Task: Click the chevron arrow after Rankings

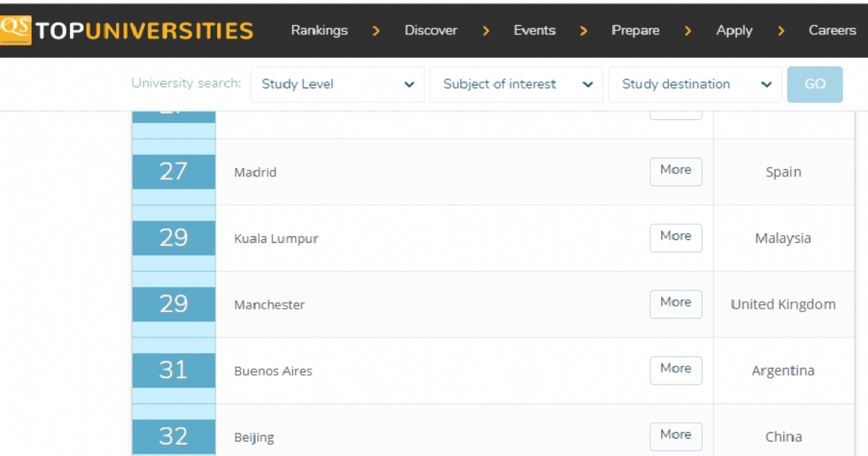Action: point(376,31)
